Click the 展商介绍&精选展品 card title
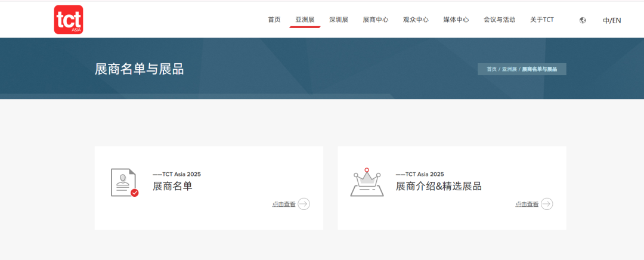 (439, 187)
